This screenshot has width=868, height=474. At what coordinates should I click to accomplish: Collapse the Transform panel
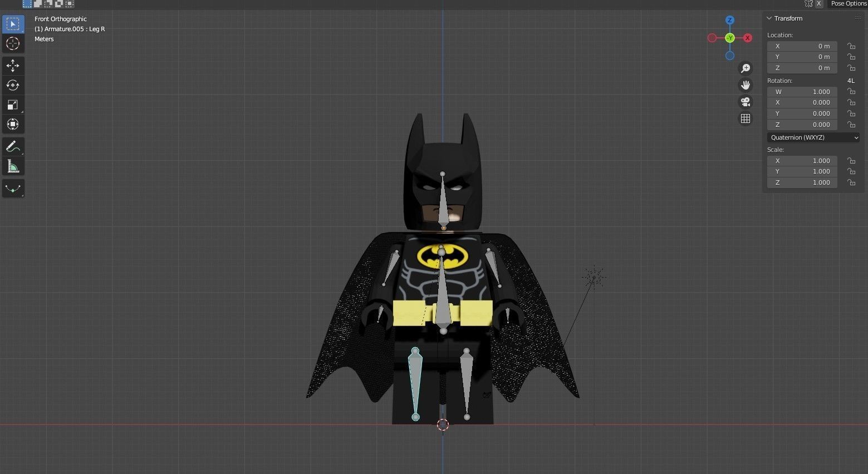pos(769,18)
